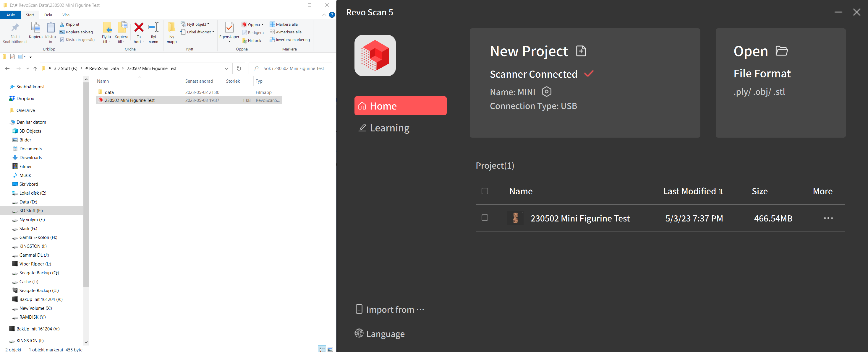Select the Home menu in Revo Scan

pyautogui.click(x=400, y=106)
